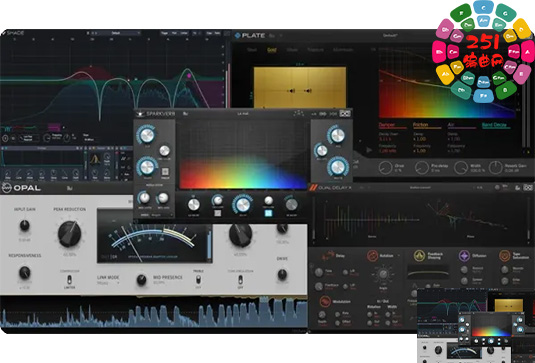Click the Feedback Shaping section icon
This screenshot has width=535, height=363.
point(419,256)
